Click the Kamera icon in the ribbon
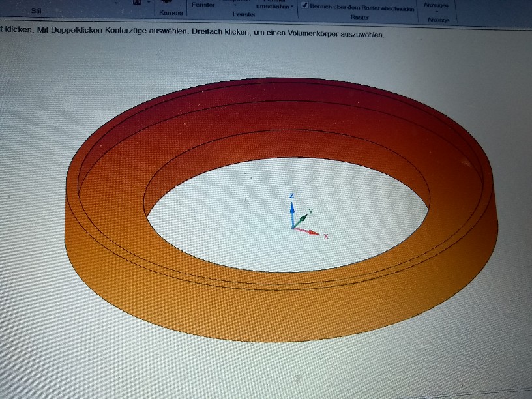532x399 pixels. [165, 2]
